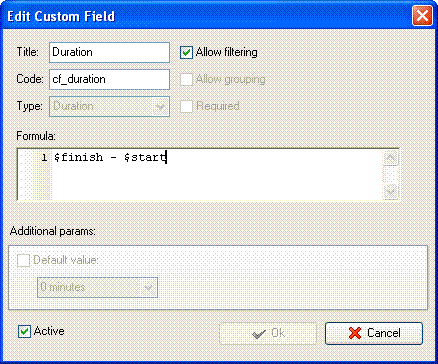The width and height of the screenshot is (438, 364).
Task: Click the Ok button
Action: (x=268, y=333)
